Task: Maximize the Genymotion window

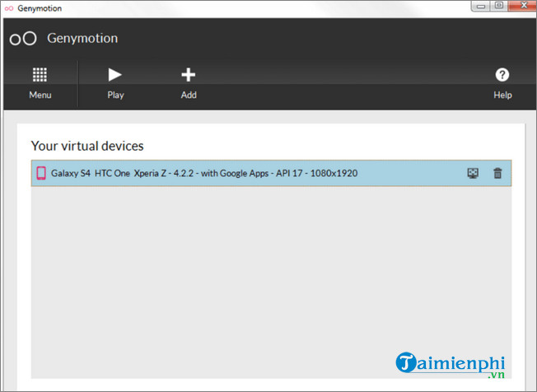Action: point(499,6)
